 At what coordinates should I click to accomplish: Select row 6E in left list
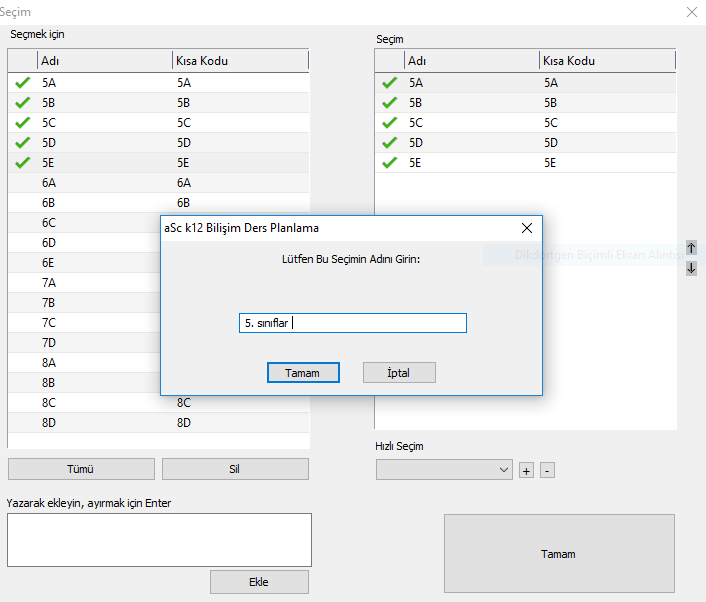tap(84, 263)
